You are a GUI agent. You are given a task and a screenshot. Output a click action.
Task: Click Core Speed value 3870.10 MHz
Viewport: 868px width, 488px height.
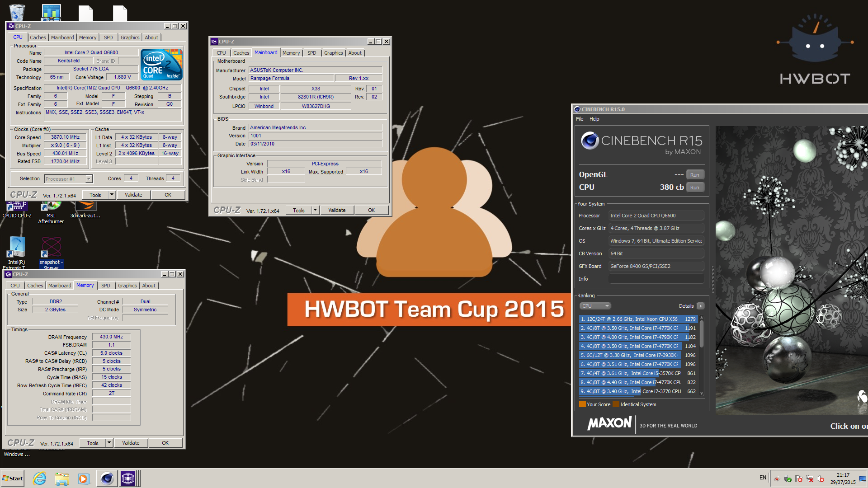(65, 137)
